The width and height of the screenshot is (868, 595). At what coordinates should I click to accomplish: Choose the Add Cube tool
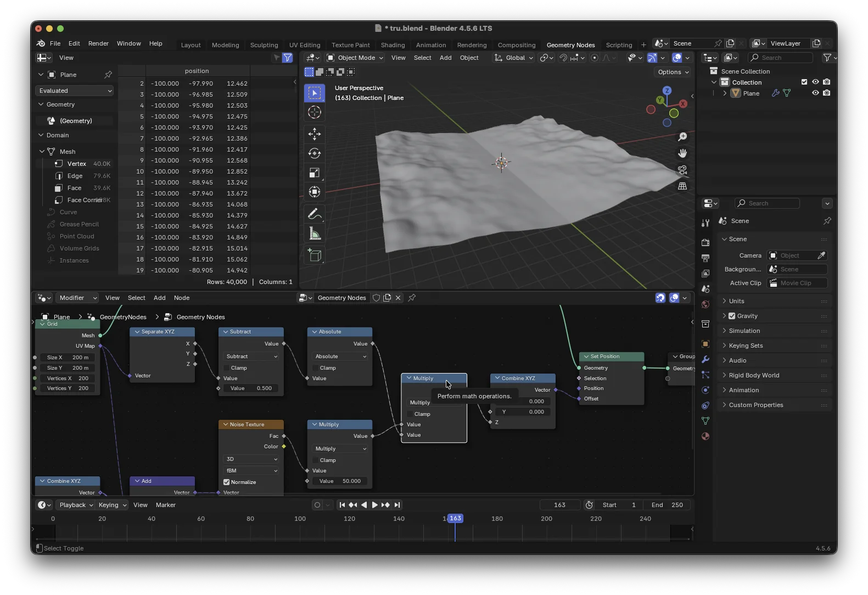[x=315, y=255]
